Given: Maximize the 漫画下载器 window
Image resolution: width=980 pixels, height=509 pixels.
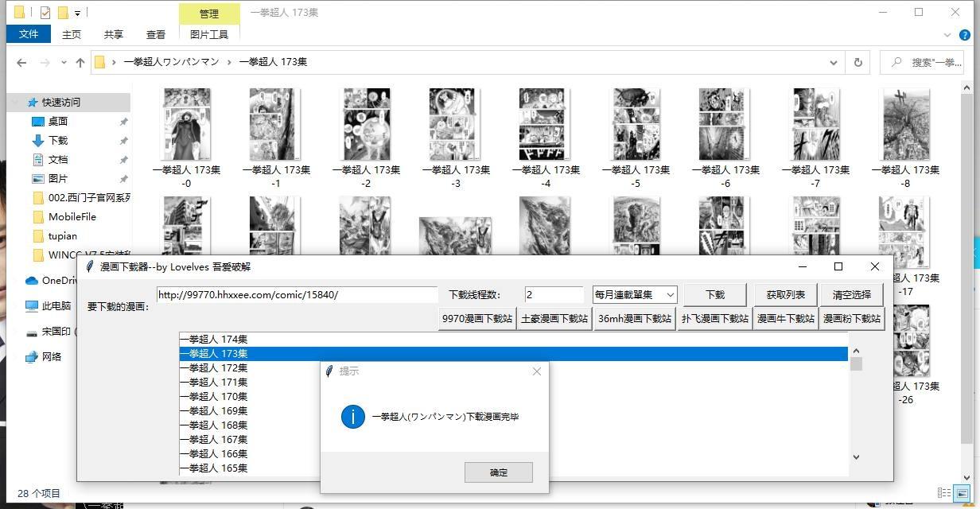Looking at the screenshot, I should (838, 266).
